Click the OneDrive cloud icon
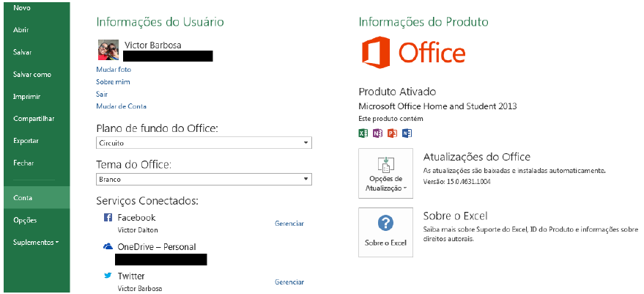 (108, 247)
